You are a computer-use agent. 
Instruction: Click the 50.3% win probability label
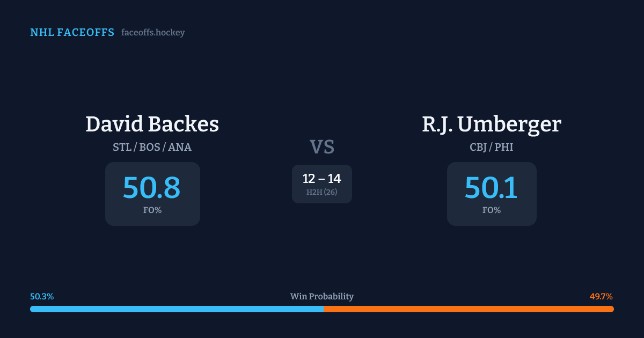[42, 296]
